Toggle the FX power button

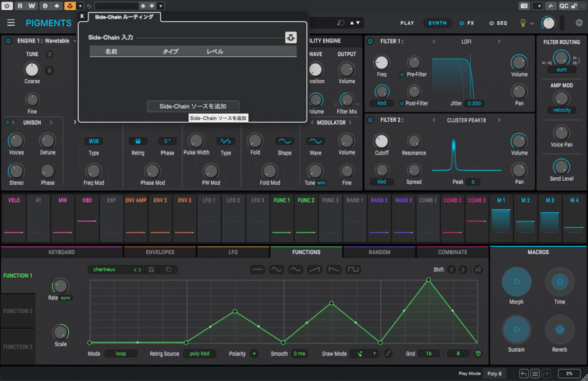pyautogui.click(x=462, y=23)
